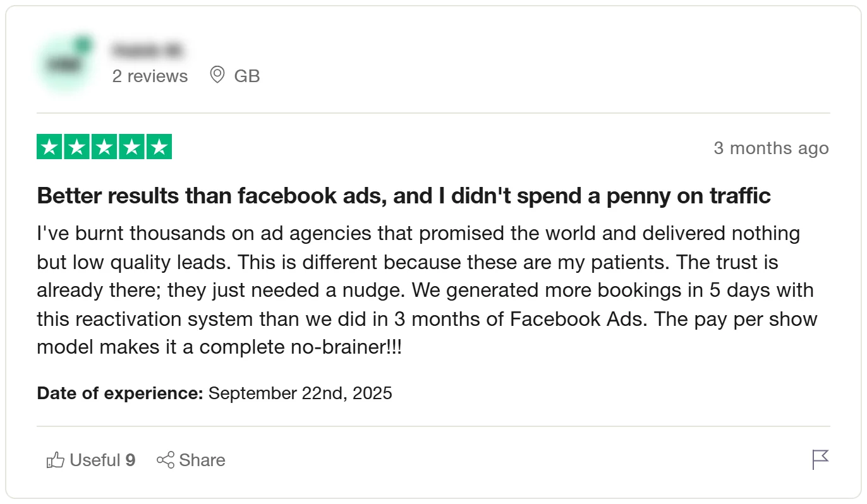Click the location pin icon beside GB
Image resolution: width=867 pixels, height=504 pixels.
click(x=217, y=75)
